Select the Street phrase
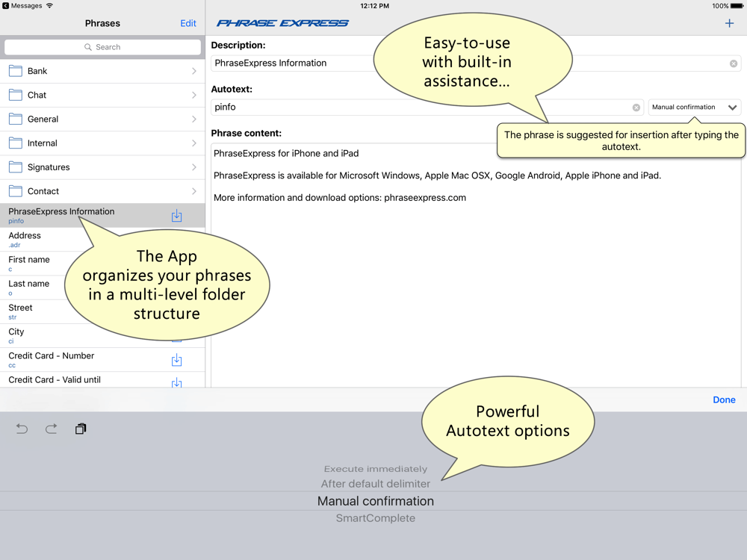747x560 pixels. 102,311
